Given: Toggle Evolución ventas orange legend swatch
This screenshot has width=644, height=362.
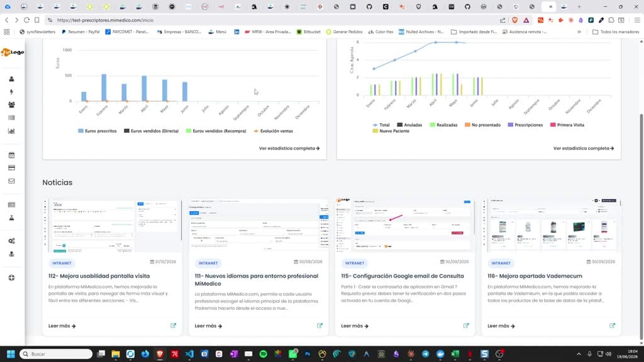Looking at the screenshot, I should click(256, 131).
